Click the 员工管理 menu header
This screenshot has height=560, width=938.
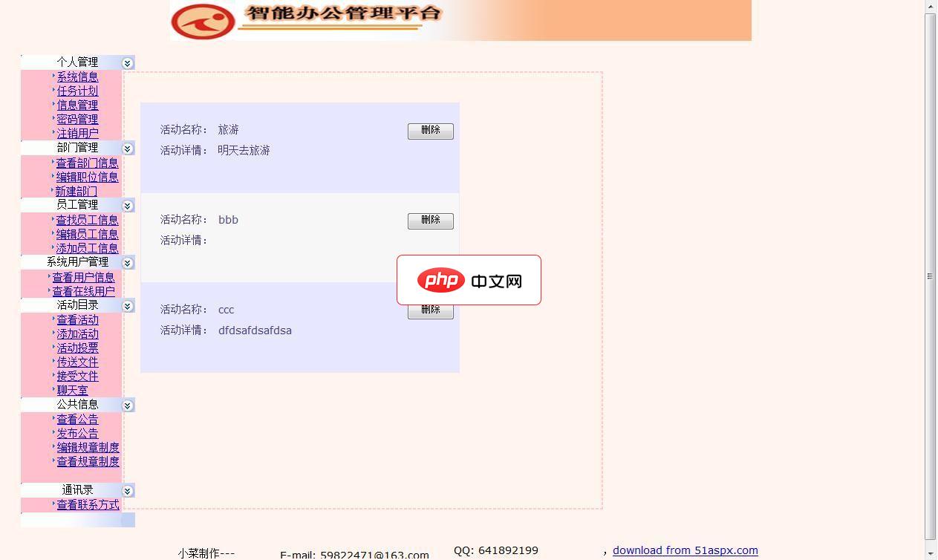[77, 205]
